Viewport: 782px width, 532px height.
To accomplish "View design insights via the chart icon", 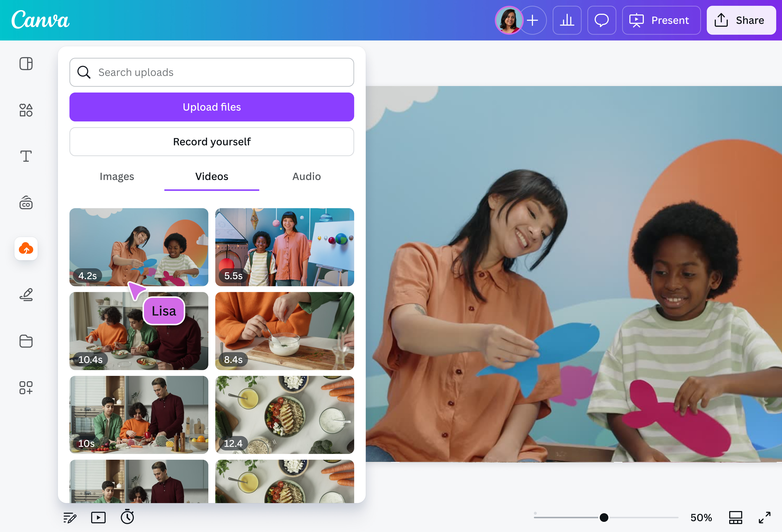I will click(567, 20).
